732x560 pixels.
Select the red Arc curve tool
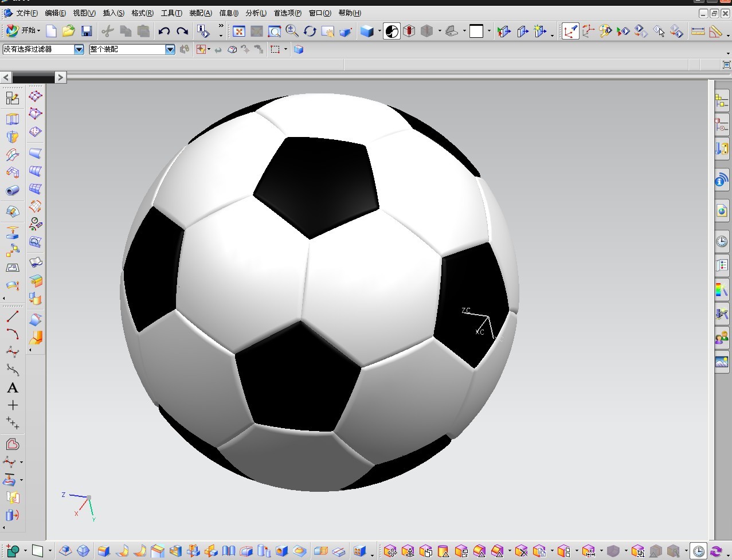[13, 334]
